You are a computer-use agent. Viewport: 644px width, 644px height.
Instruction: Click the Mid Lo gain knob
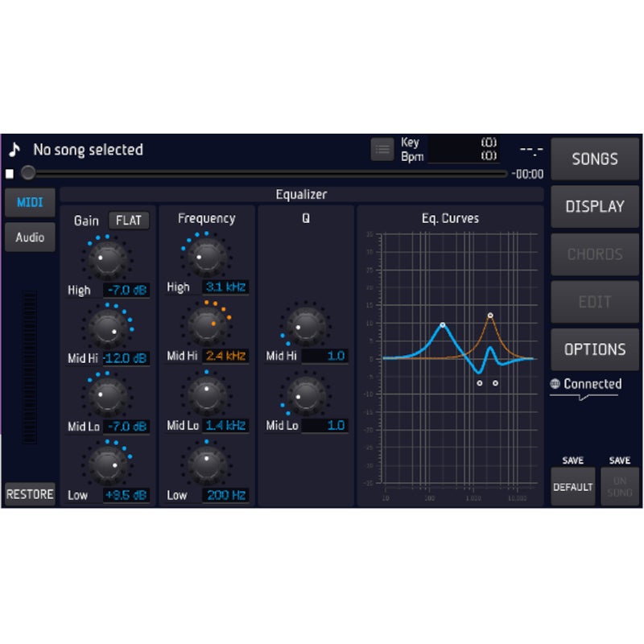click(108, 397)
